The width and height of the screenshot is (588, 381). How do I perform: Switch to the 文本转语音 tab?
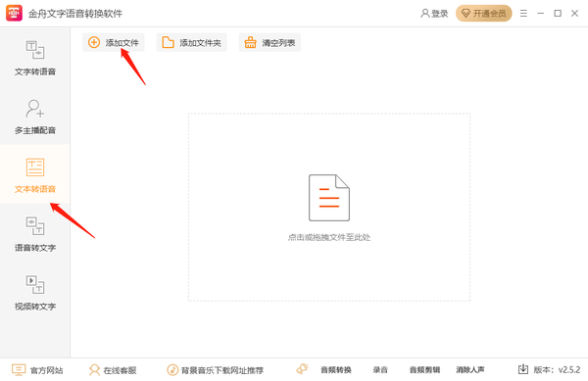point(35,174)
